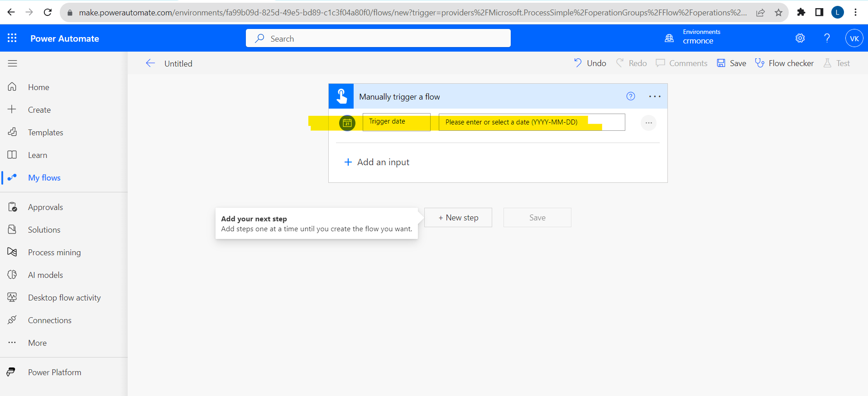Collapse the left navigation hamburger menu
The width and height of the screenshot is (868, 396).
click(12, 63)
